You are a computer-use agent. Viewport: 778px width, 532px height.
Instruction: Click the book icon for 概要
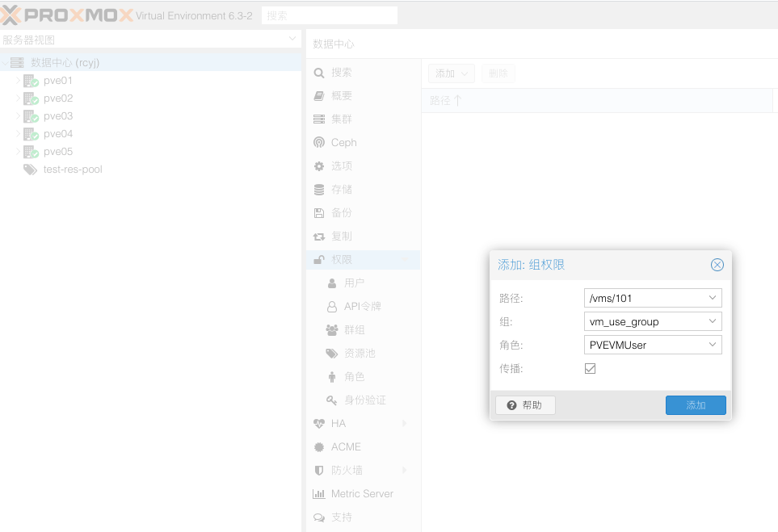click(x=319, y=96)
